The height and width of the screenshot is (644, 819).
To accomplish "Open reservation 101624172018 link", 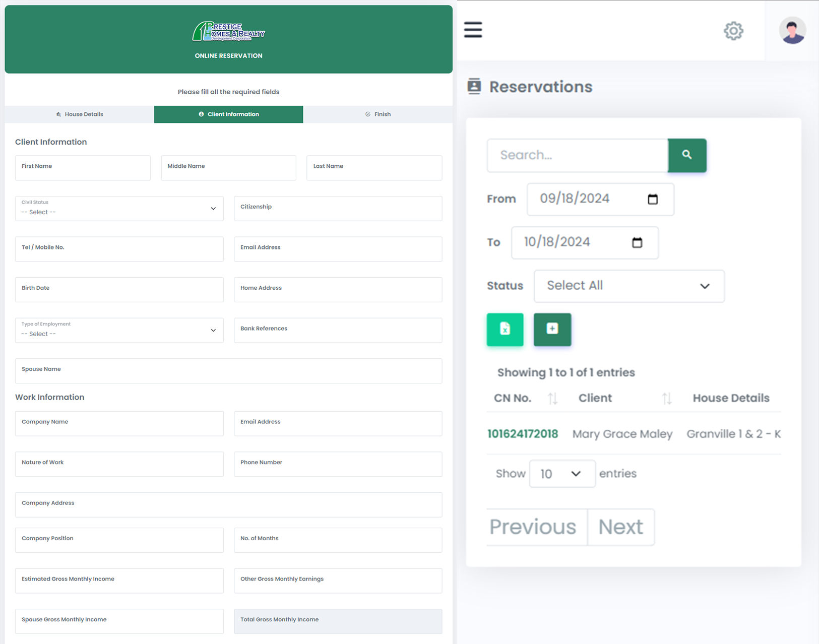I will (523, 434).
